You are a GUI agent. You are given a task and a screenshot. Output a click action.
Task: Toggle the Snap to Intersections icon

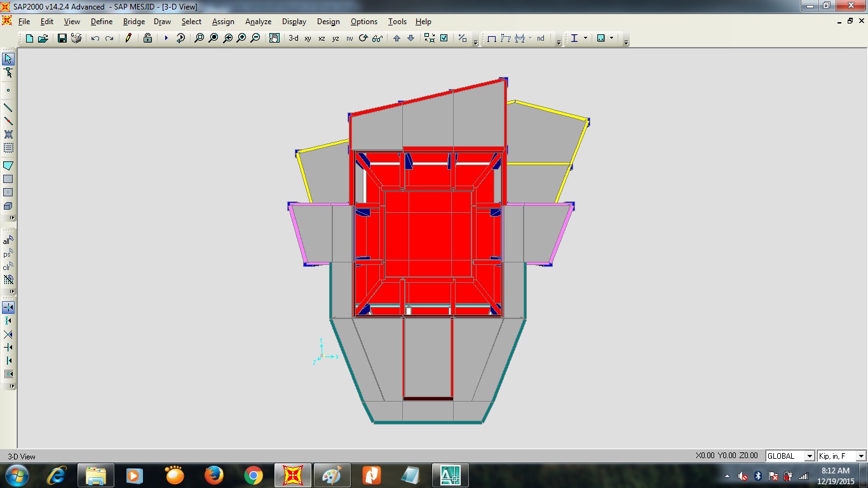8,334
